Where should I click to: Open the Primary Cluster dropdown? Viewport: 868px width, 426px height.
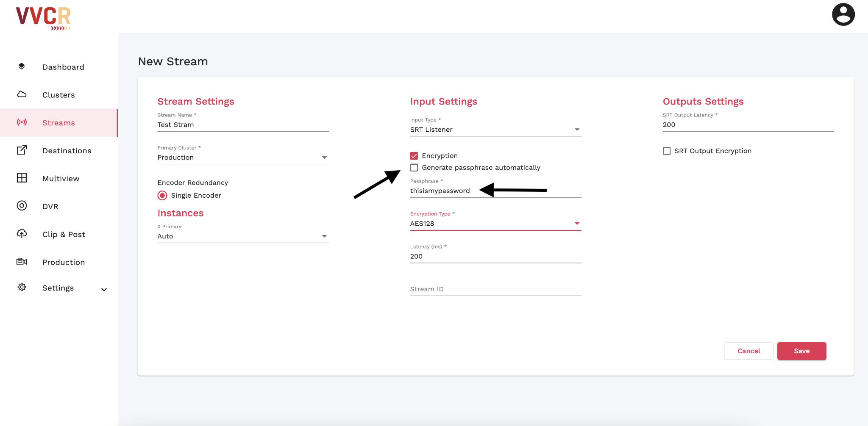tap(242, 158)
